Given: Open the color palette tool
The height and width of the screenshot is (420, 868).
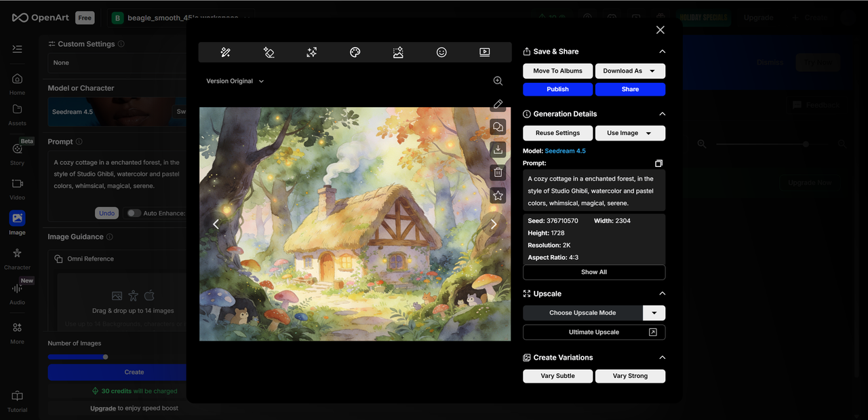Looking at the screenshot, I should pos(355,52).
